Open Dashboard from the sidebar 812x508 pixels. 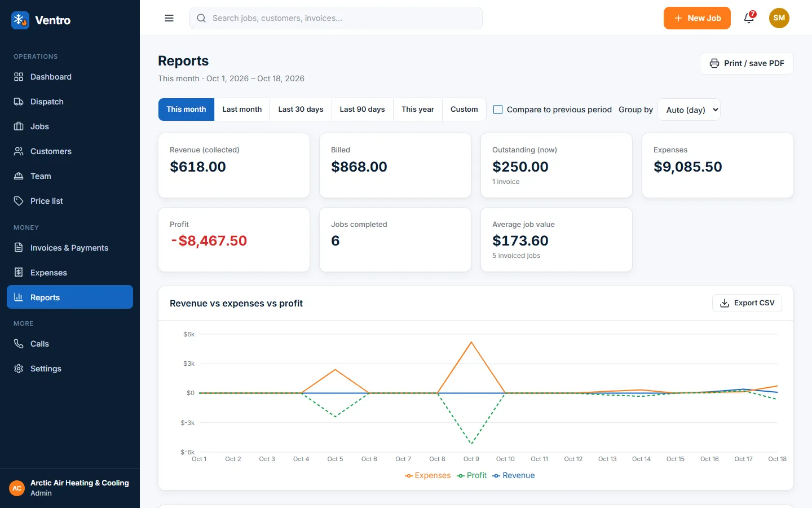[70, 77]
